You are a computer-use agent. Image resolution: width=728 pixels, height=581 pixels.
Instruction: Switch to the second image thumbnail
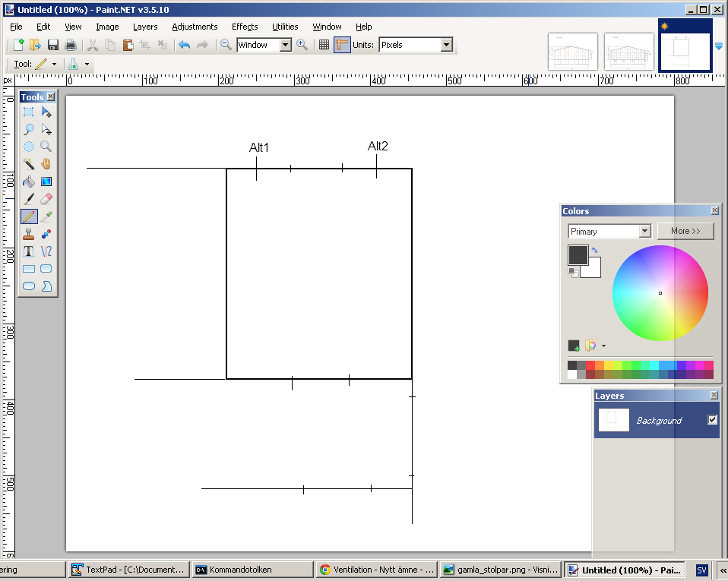[628, 52]
